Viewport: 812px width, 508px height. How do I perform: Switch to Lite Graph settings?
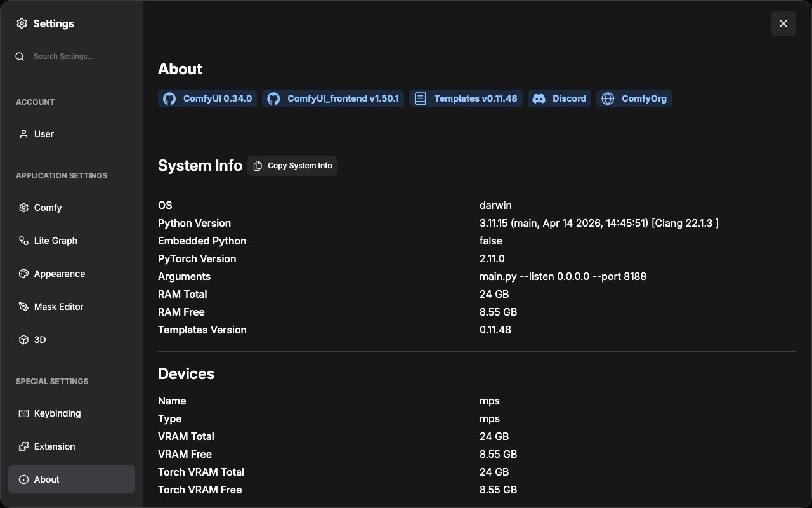point(72,241)
